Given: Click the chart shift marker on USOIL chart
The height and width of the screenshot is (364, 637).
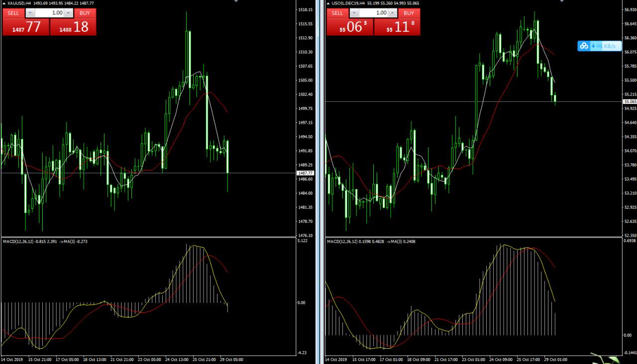Looking at the screenshot, I should point(562,1).
